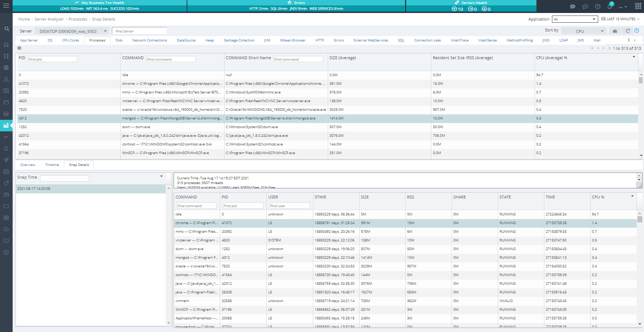
Task: Expand the Sort by CPU dropdown
Action: (x=583, y=31)
